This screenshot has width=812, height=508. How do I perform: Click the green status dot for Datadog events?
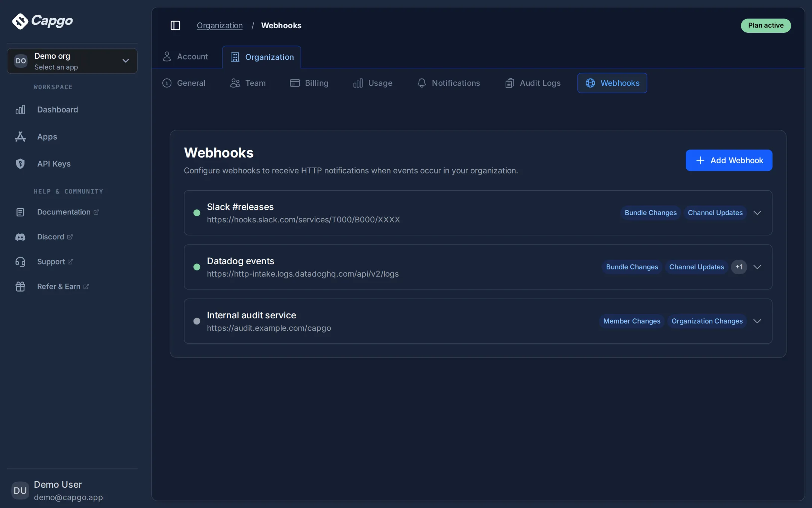coord(197,267)
